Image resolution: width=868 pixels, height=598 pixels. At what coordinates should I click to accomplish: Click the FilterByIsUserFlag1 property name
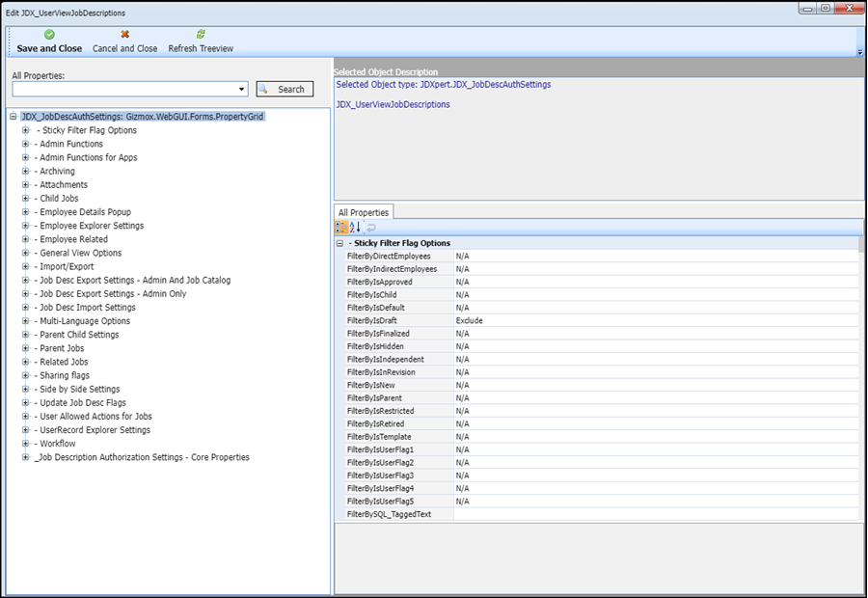pos(380,449)
